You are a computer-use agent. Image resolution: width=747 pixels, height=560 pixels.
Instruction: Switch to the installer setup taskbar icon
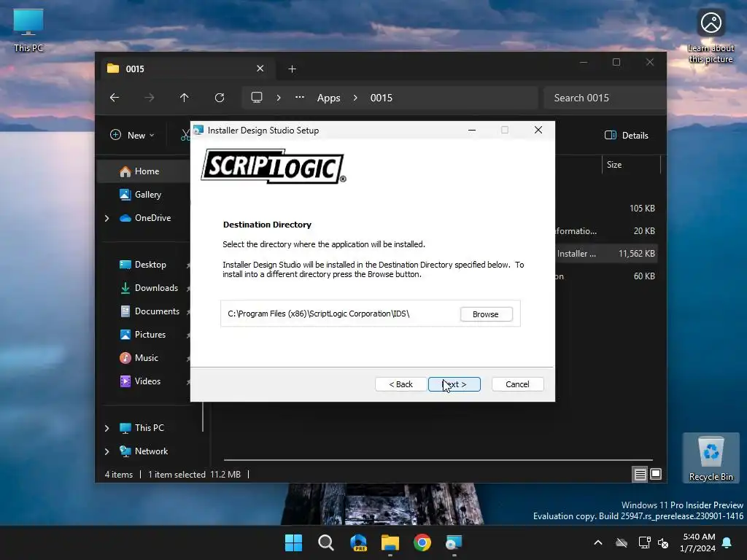pos(454,542)
